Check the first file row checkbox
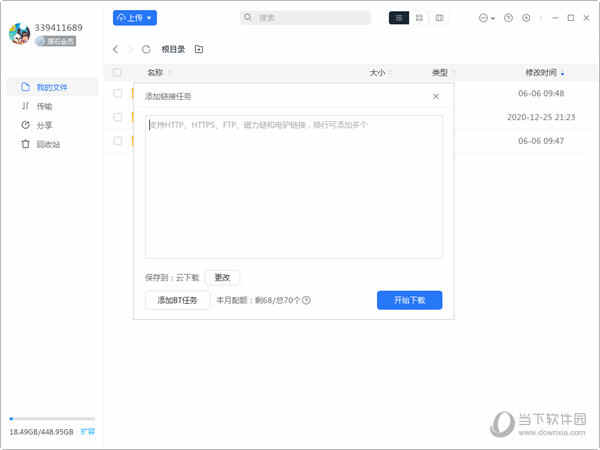600x450 pixels. click(117, 93)
